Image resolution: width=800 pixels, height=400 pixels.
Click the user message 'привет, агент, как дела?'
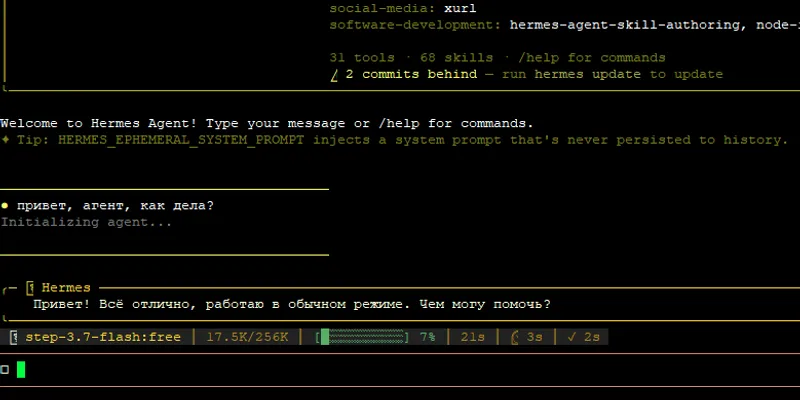click(115, 206)
